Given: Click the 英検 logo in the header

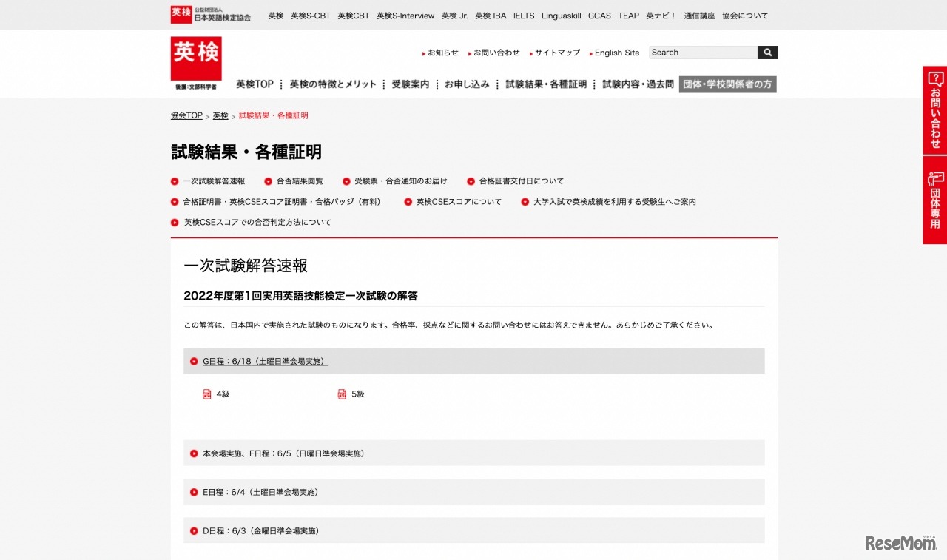Looking at the screenshot, I should pos(195,58).
